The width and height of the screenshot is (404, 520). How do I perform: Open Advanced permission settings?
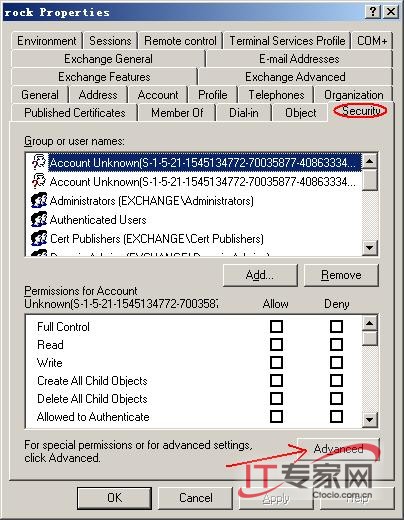(x=338, y=449)
